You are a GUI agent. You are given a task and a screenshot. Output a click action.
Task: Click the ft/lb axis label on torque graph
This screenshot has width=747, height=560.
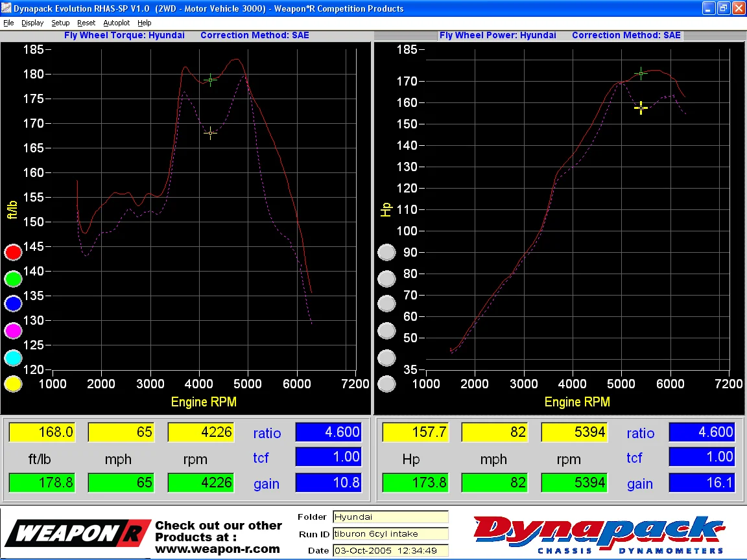12,209
